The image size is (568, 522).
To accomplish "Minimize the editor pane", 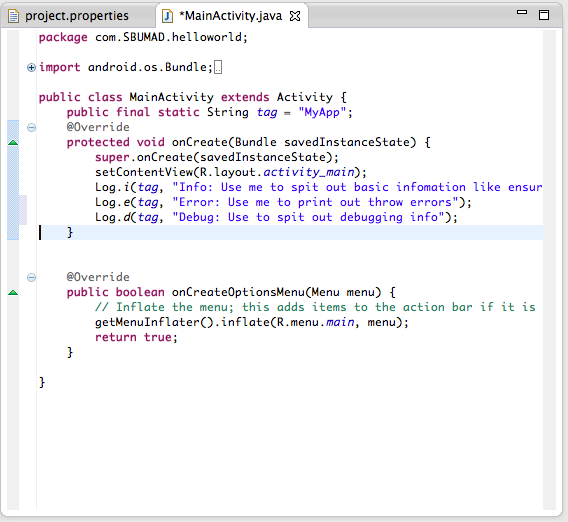I will tap(522, 12).
